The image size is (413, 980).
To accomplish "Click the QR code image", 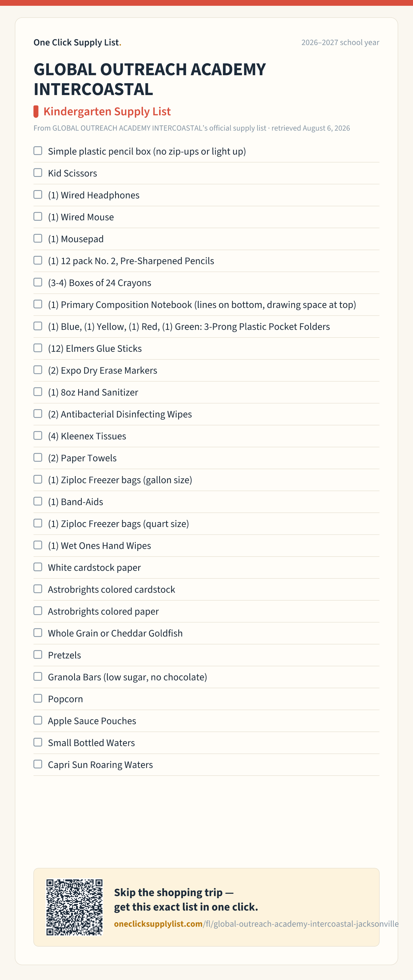I will pyautogui.click(x=75, y=907).
